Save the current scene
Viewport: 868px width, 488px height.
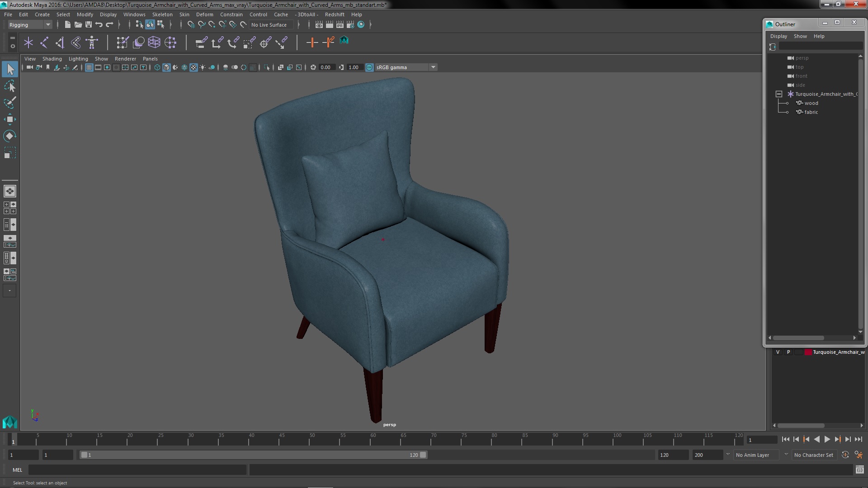coord(89,25)
